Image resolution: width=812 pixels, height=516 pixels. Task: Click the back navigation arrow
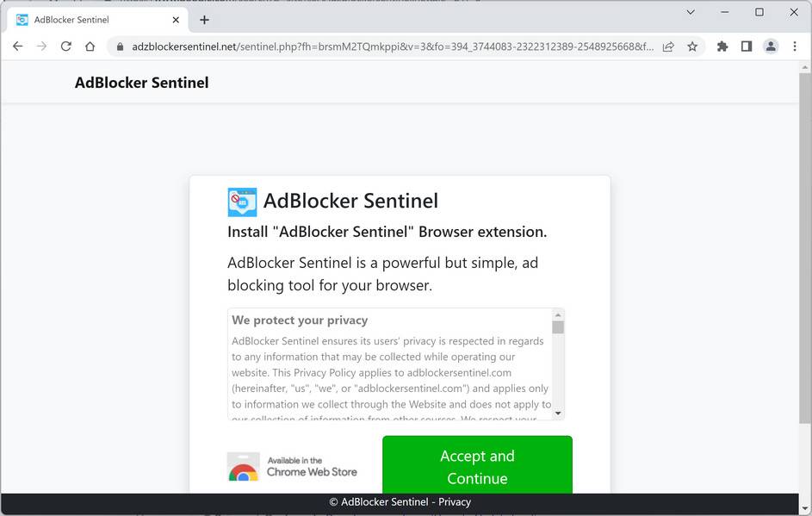[x=17, y=47]
